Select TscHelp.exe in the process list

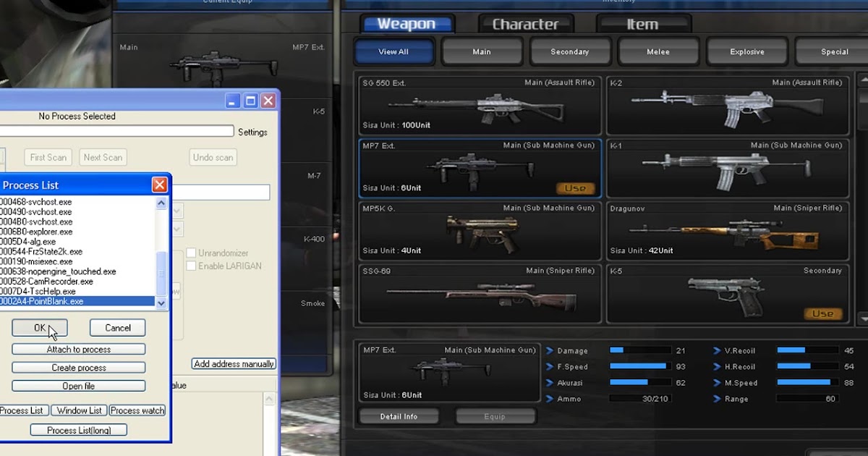click(77, 292)
